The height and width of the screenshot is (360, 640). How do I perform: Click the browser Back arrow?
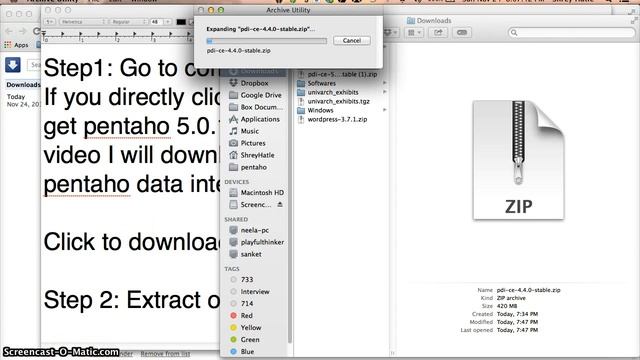(9, 31)
